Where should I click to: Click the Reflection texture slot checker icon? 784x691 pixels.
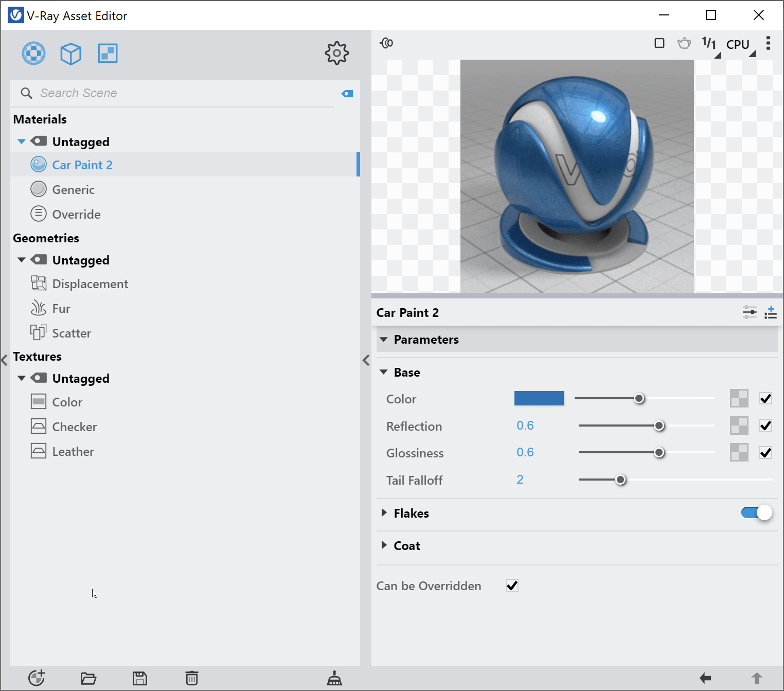pos(739,426)
